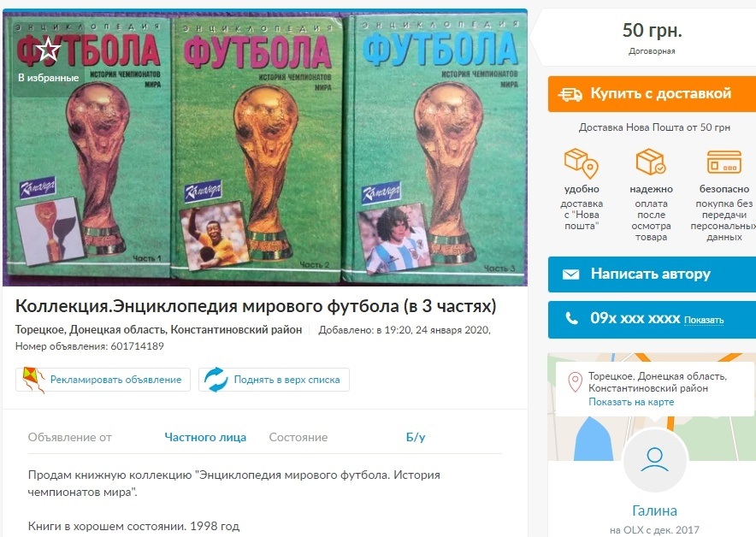
Task: Click the box with checkmark icon
Action: [651, 162]
